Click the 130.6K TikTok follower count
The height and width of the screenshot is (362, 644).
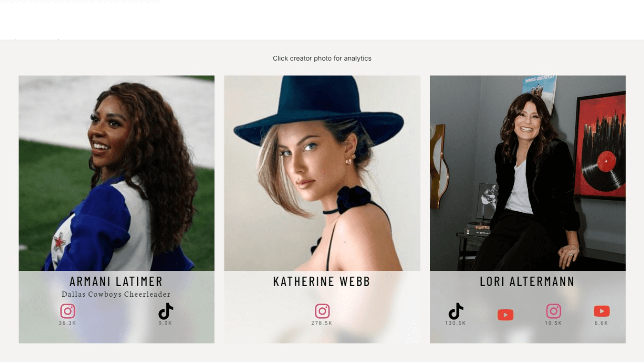[456, 323]
